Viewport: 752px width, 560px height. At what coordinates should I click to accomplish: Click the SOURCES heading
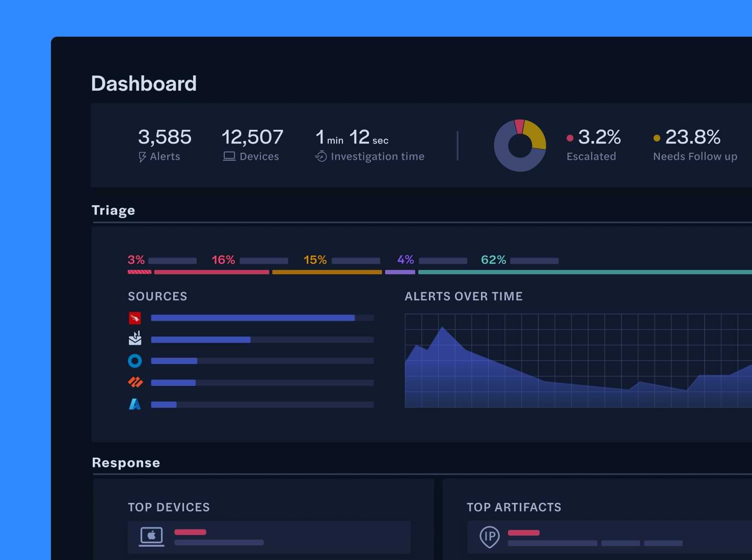[157, 296]
